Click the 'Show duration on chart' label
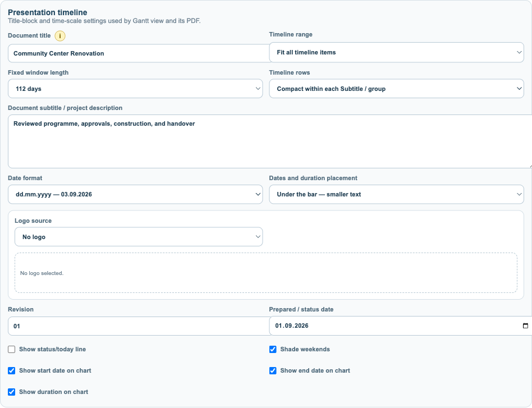 point(53,392)
